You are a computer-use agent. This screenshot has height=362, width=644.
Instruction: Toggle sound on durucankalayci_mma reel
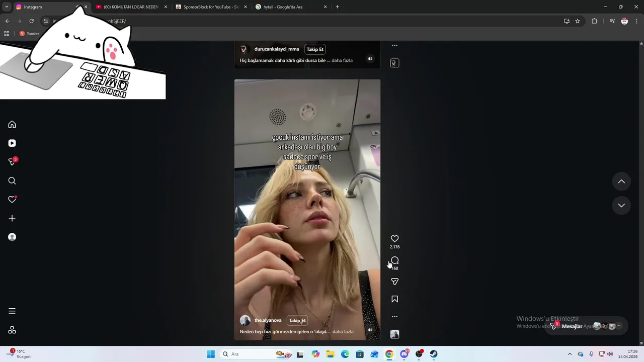(x=370, y=58)
